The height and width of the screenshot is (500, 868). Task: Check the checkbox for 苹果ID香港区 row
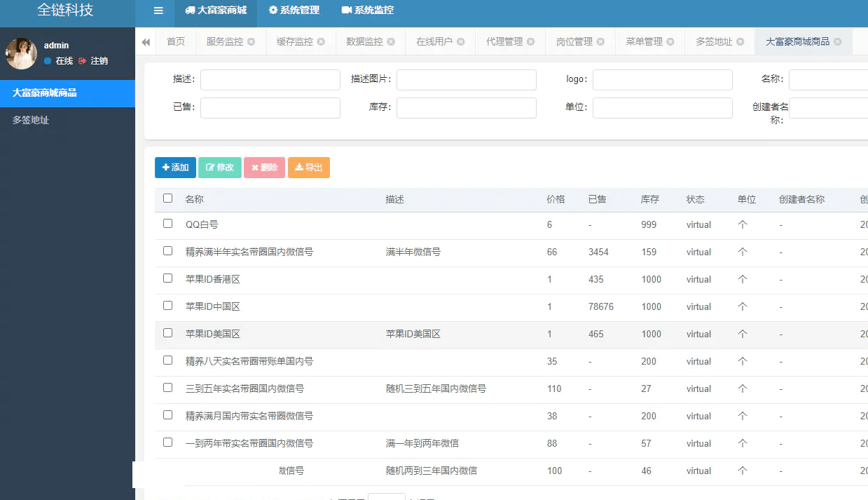coord(167,279)
